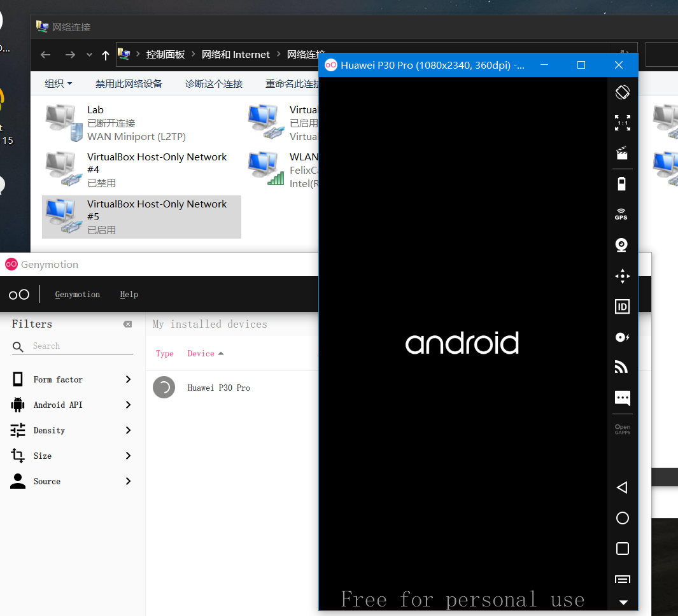
Task: Open the GPS location widget
Action: pos(622,214)
